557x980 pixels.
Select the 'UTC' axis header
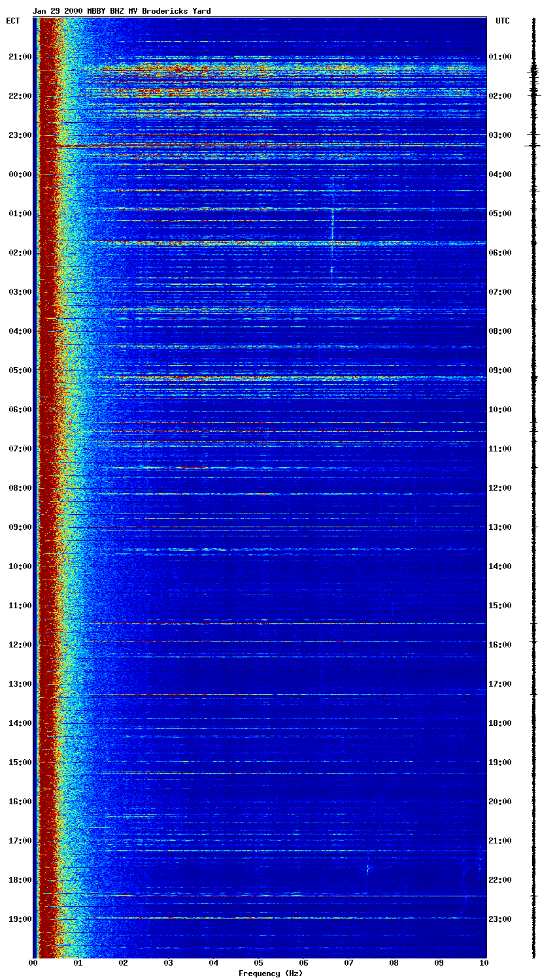coord(502,21)
